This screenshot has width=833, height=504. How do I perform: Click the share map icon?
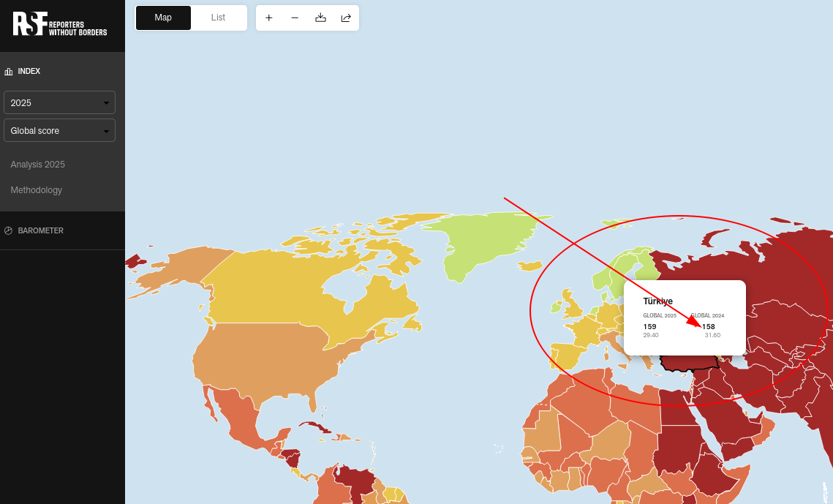point(346,18)
